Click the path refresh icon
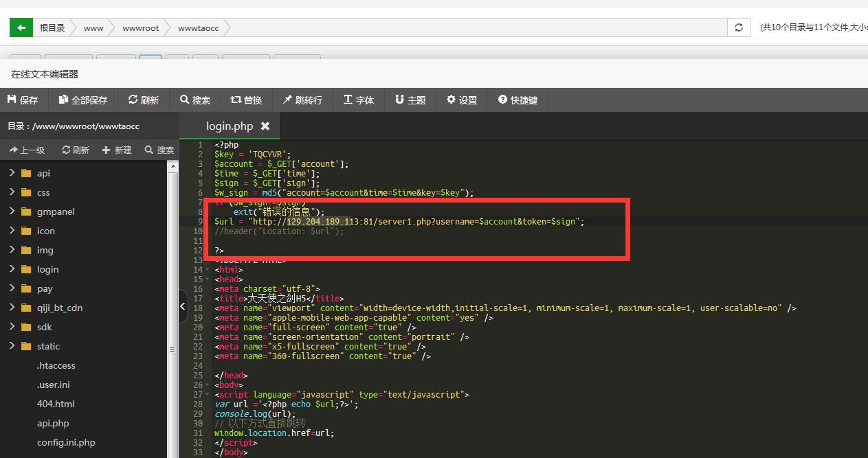This screenshot has width=868, height=458. coord(738,27)
